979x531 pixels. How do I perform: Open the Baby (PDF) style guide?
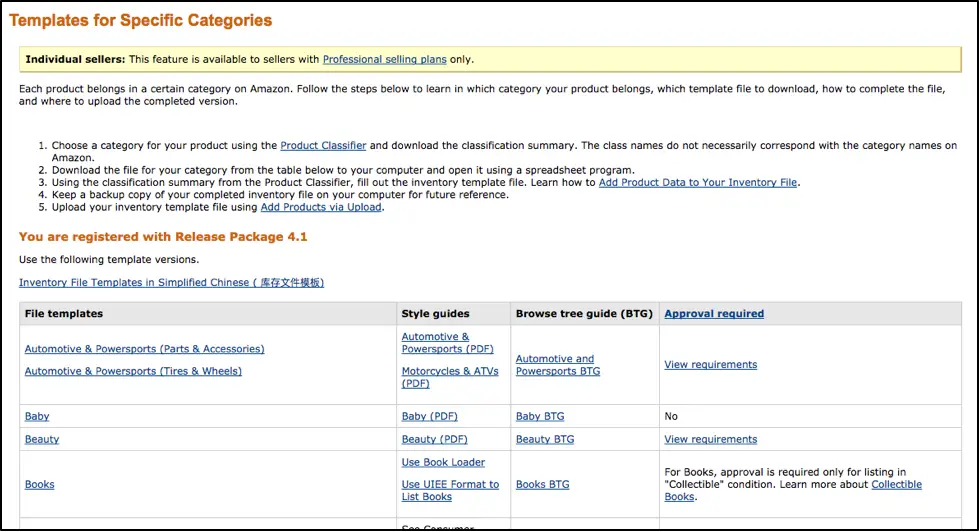(x=434, y=416)
